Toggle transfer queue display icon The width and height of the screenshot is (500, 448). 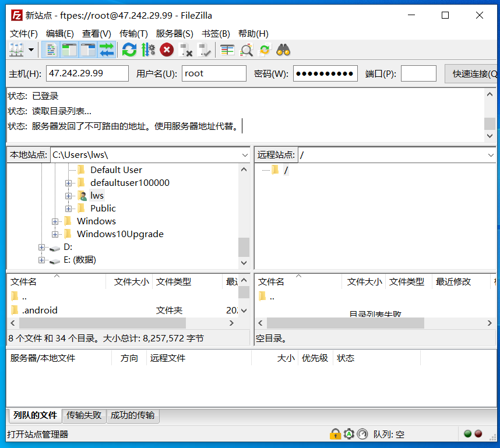coord(107,50)
